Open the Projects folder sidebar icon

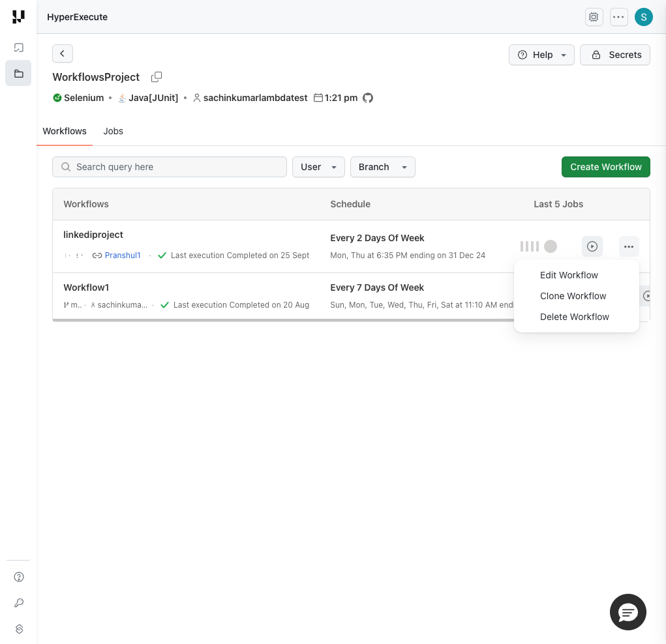[x=18, y=74]
